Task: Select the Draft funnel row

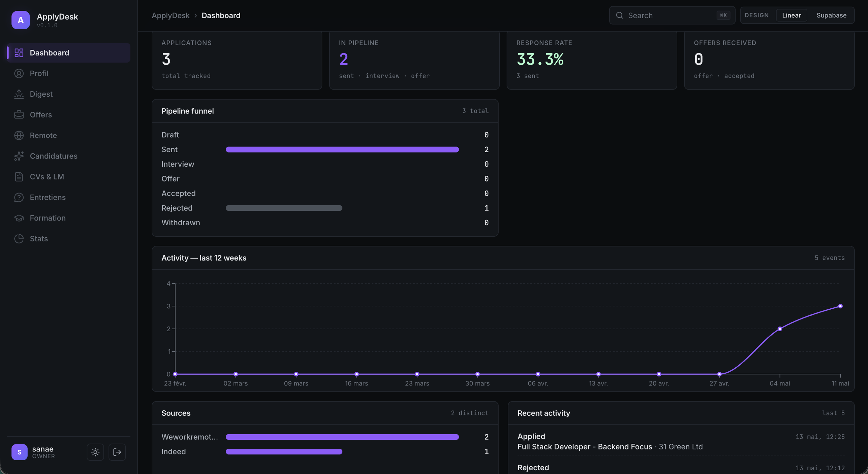Action: 325,135
